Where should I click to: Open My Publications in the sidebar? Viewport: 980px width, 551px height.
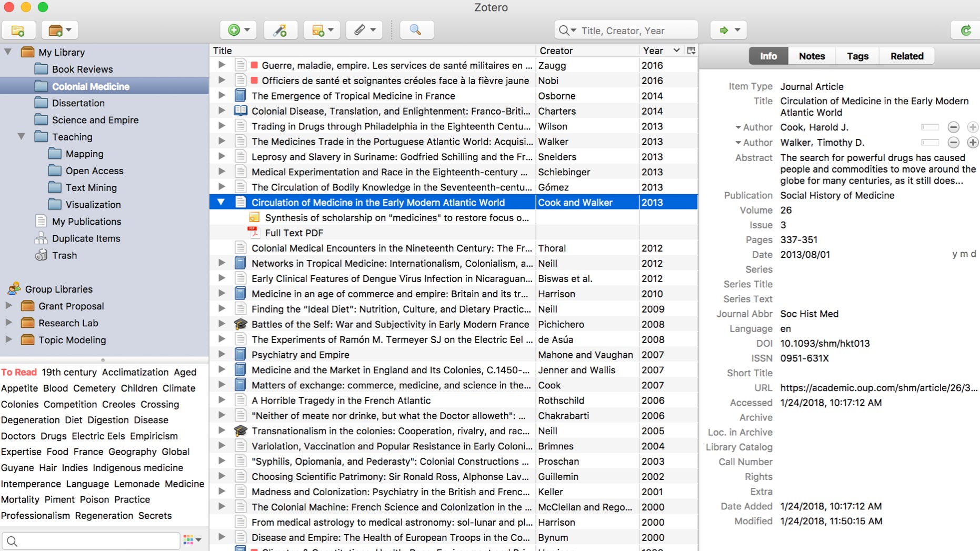click(x=86, y=222)
